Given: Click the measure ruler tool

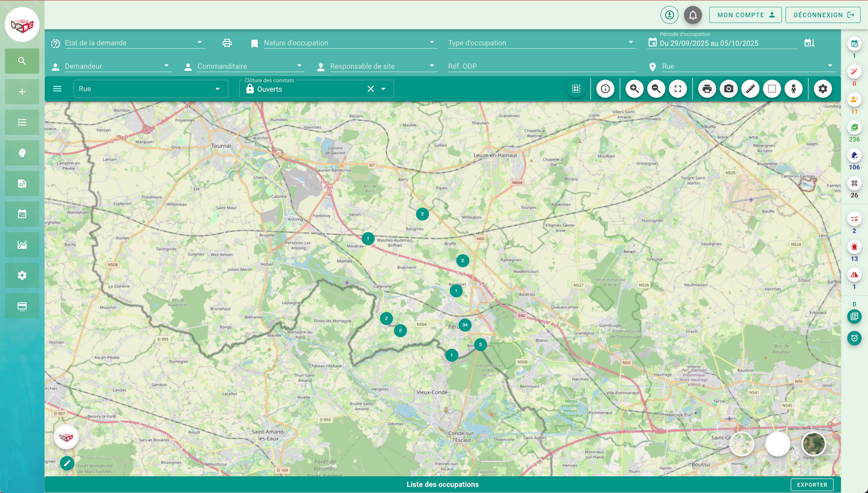Looking at the screenshot, I should pos(750,89).
